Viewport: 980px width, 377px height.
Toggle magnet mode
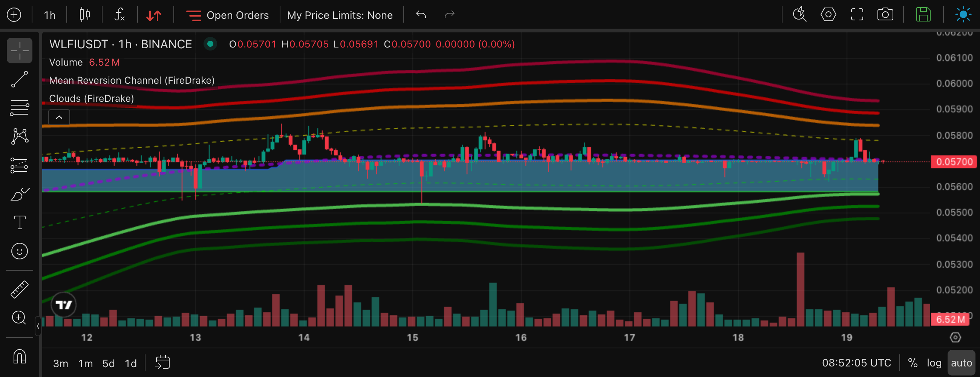pyautogui.click(x=19, y=357)
